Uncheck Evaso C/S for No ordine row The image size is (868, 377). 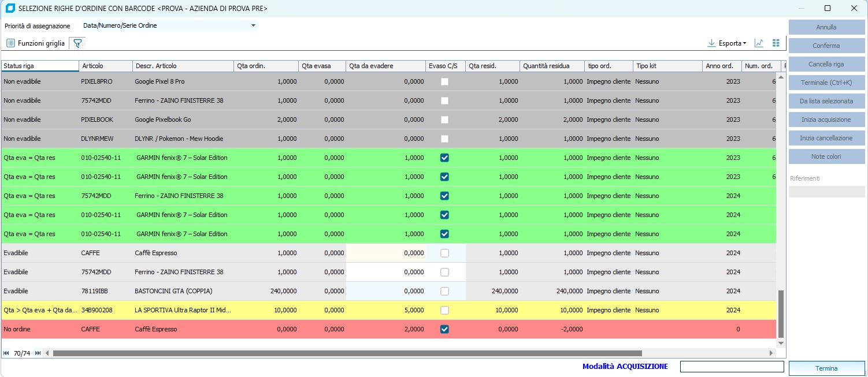click(444, 329)
